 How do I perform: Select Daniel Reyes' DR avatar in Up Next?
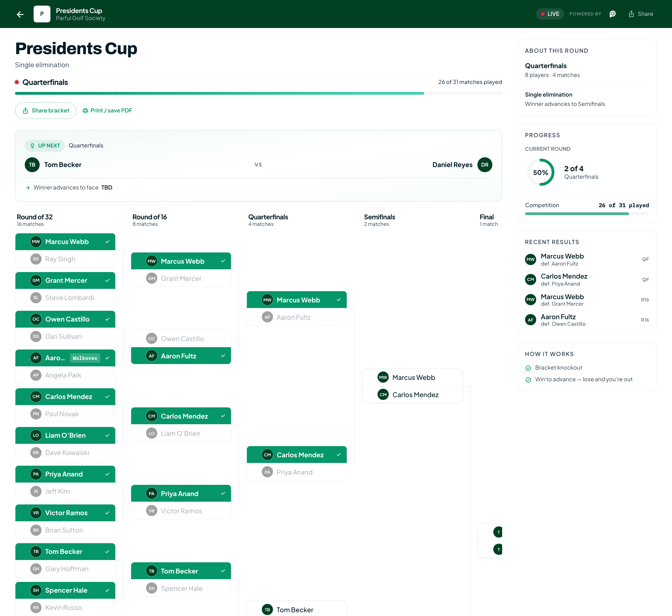pyautogui.click(x=485, y=165)
